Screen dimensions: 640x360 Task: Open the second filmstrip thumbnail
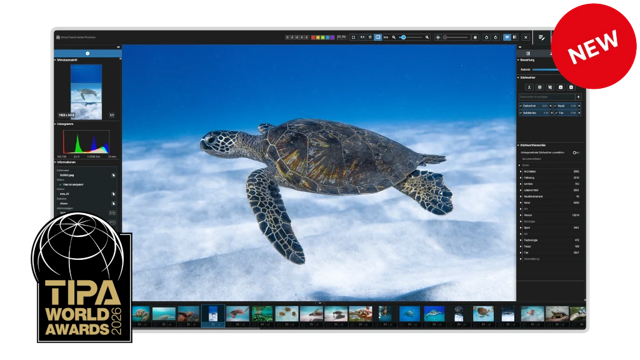(164, 314)
